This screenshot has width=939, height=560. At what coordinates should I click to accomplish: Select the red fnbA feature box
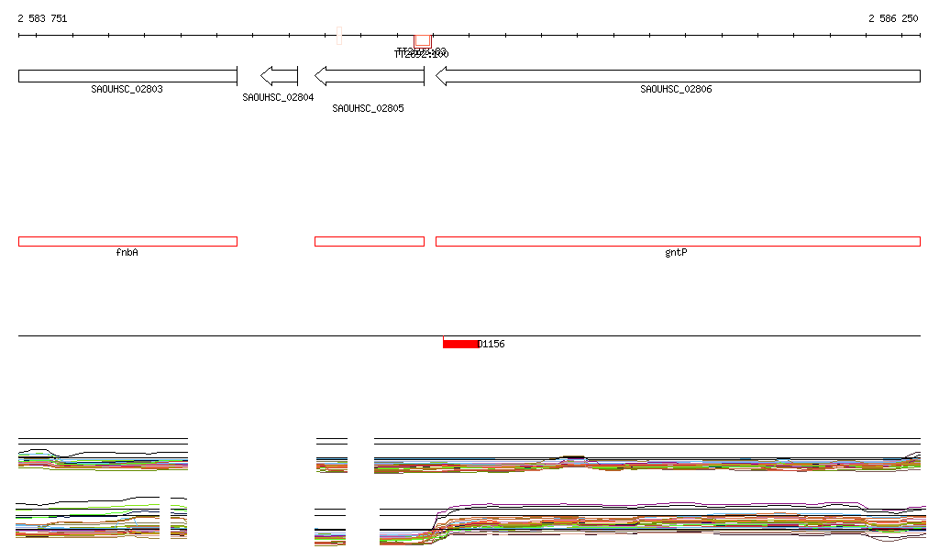tap(127, 242)
